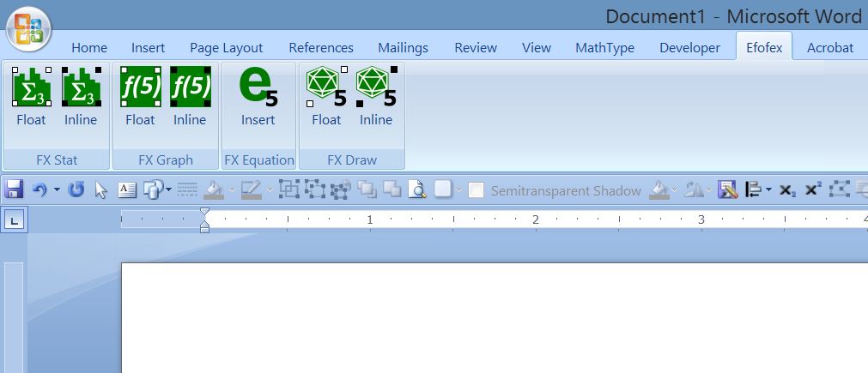This screenshot has width=868, height=373.
Task: Click the Office Button orb
Action: tap(29, 29)
